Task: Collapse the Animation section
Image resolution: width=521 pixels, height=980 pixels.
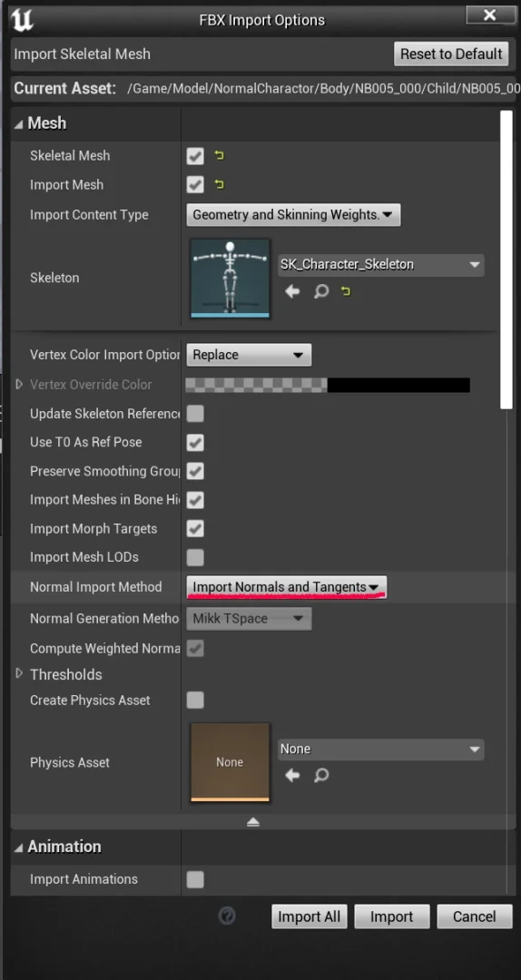Action: click(x=18, y=848)
